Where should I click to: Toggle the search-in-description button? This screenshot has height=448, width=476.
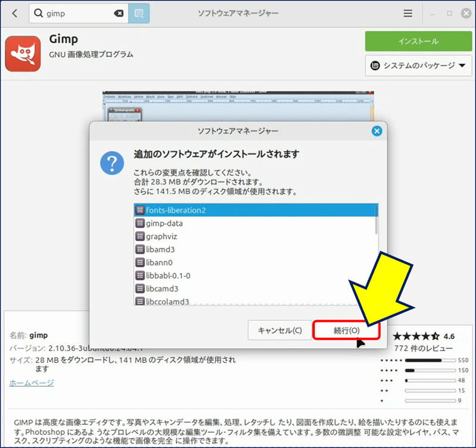(139, 13)
